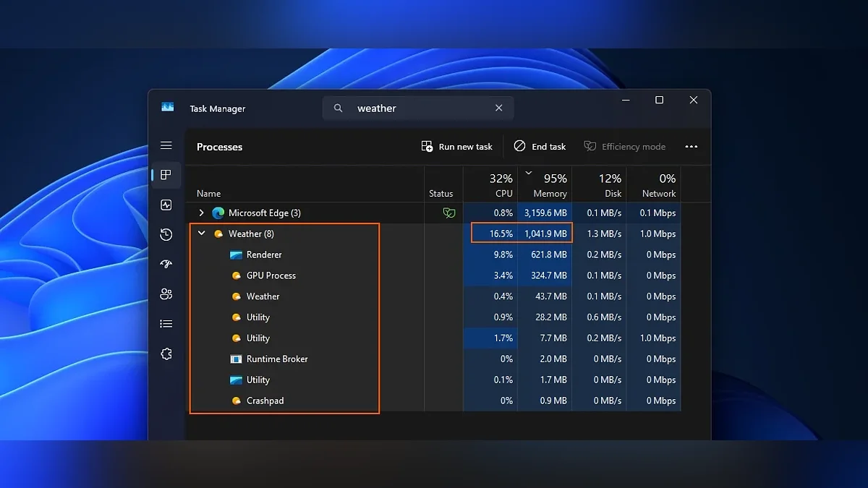Click the 43.7 MB memory value
Image resolution: width=868 pixels, height=488 pixels.
552,296
